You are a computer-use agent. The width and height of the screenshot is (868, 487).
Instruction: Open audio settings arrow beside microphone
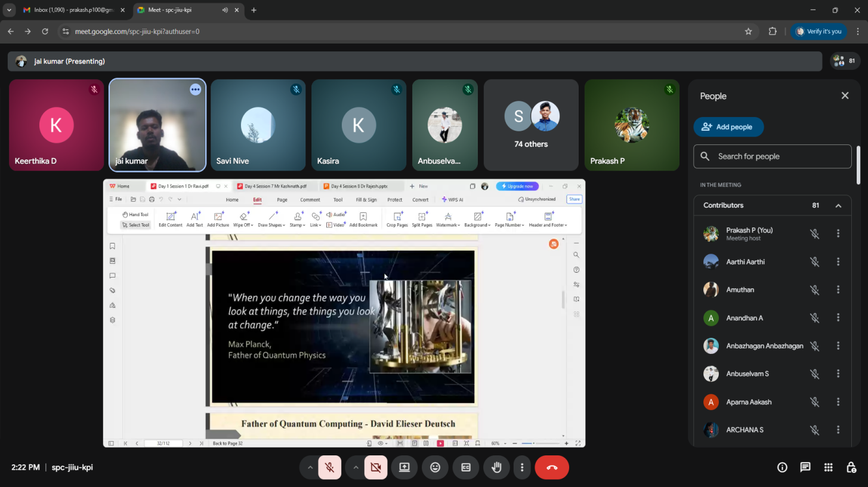click(310, 467)
